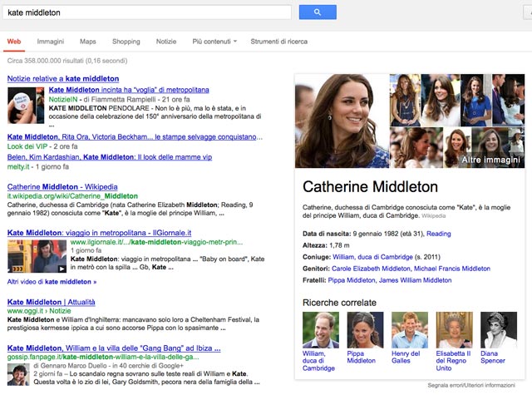Image resolution: width=532 pixels, height=395 pixels.
Task: Switch to the Web tab
Action: click(x=14, y=42)
